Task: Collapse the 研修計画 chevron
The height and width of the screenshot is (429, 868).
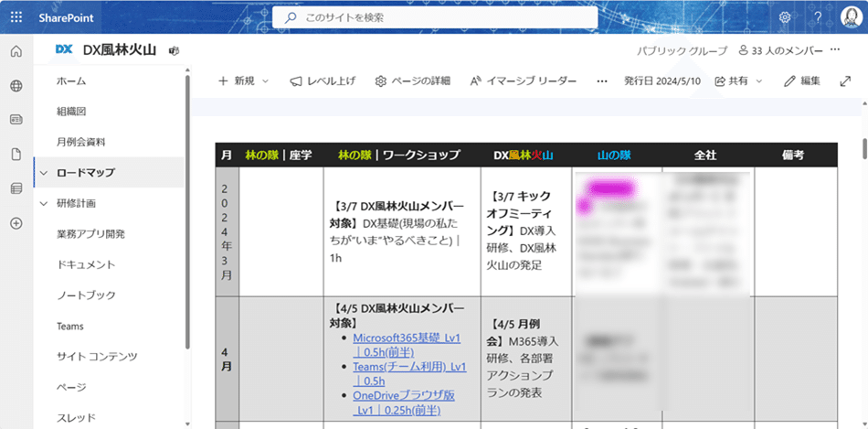Action: pos(44,203)
